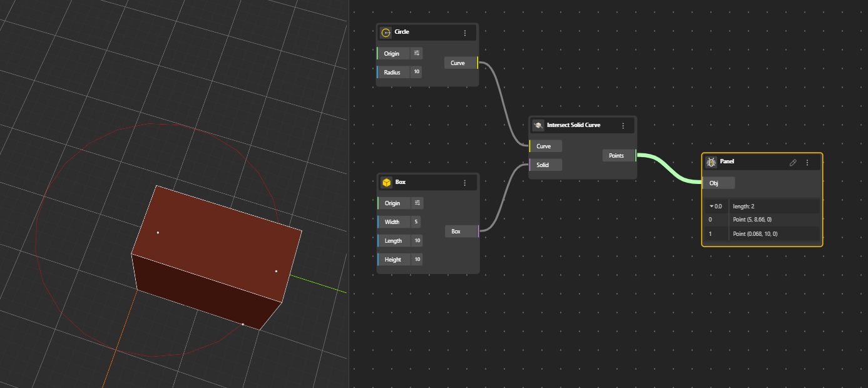Click the Circle Radius value field
This screenshot has width=868, height=388.
(x=416, y=72)
